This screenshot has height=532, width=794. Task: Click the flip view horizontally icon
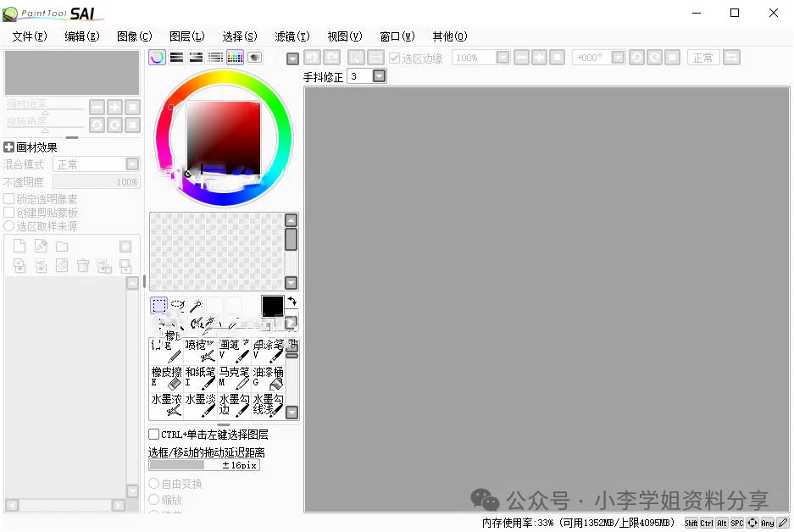(x=731, y=58)
